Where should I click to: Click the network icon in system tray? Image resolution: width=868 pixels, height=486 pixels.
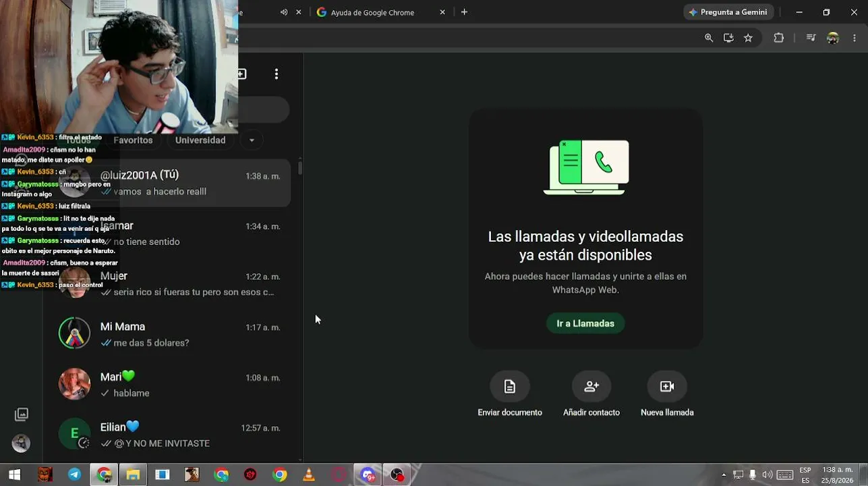click(x=738, y=475)
